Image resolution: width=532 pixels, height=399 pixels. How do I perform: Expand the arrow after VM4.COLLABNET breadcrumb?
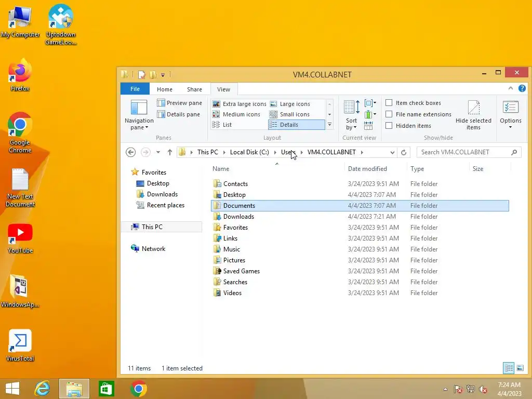pos(362,152)
